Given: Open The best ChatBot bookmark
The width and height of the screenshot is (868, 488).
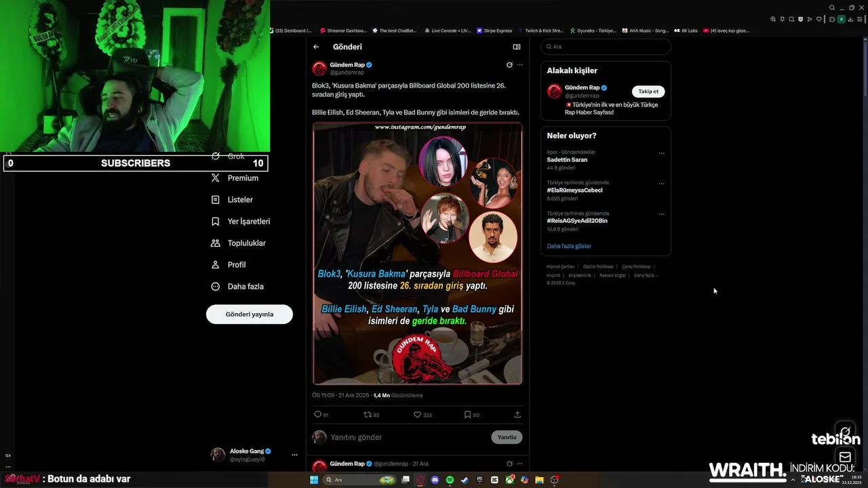Looking at the screenshot, I should coord(395,30).
